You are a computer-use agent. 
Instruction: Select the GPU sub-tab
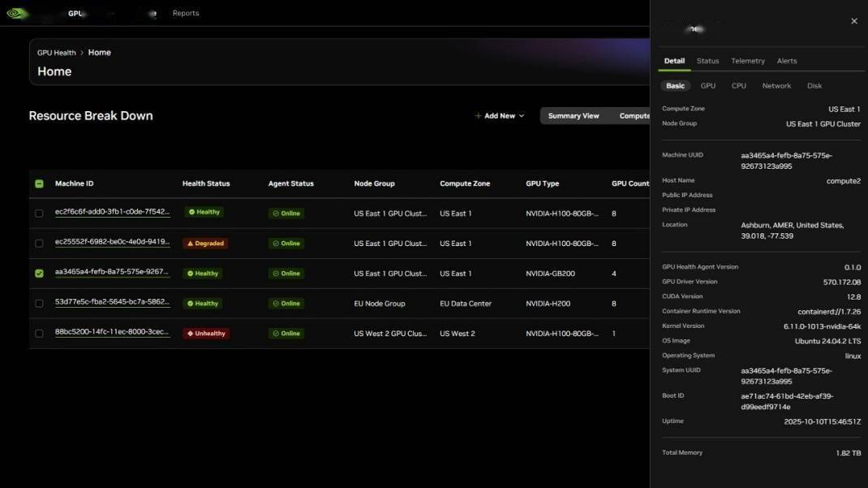(x=707, y=86)
